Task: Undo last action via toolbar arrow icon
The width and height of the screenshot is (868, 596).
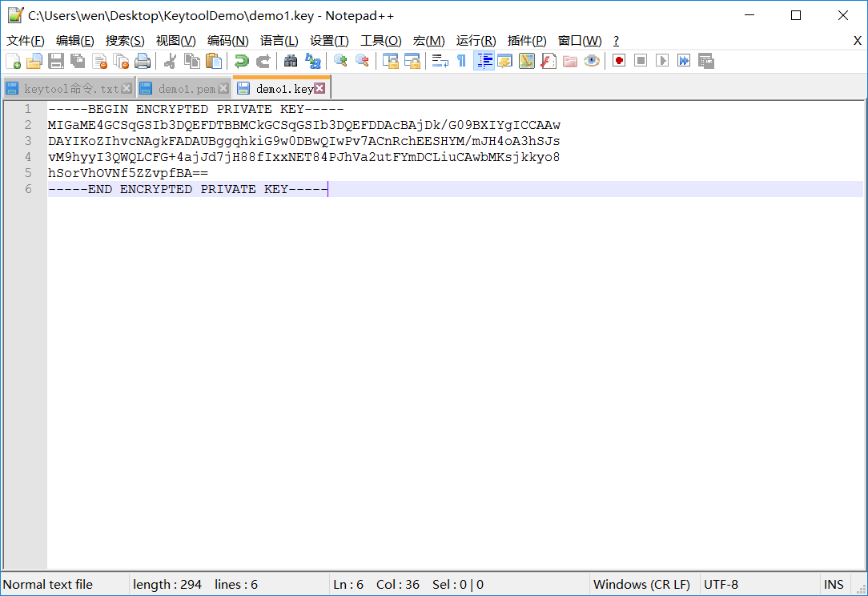Action: 240,60
